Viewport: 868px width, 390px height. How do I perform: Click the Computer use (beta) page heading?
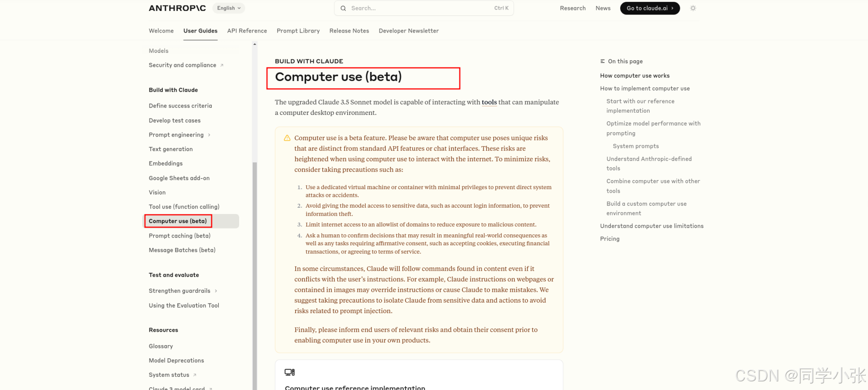tap(338, 77)
